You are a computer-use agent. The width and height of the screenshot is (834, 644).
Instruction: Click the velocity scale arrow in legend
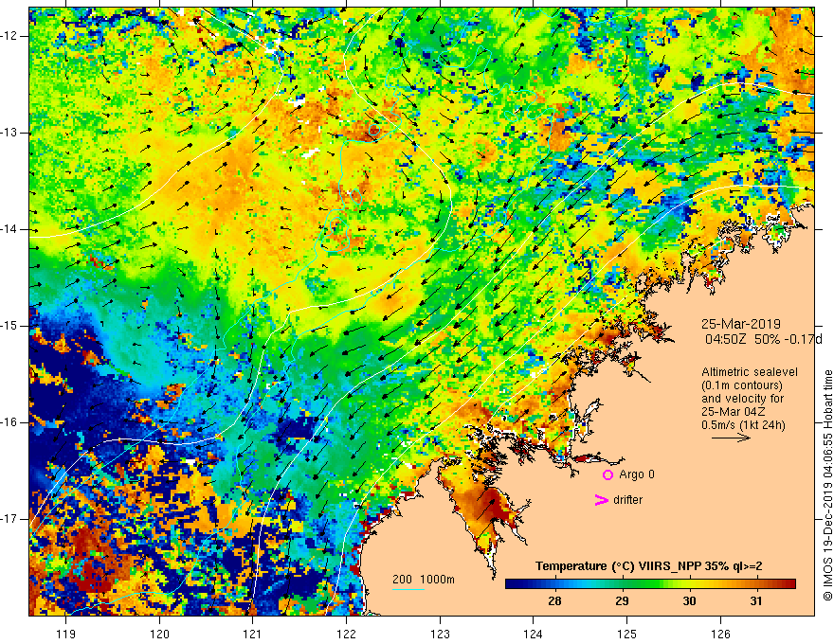point(731,438)
